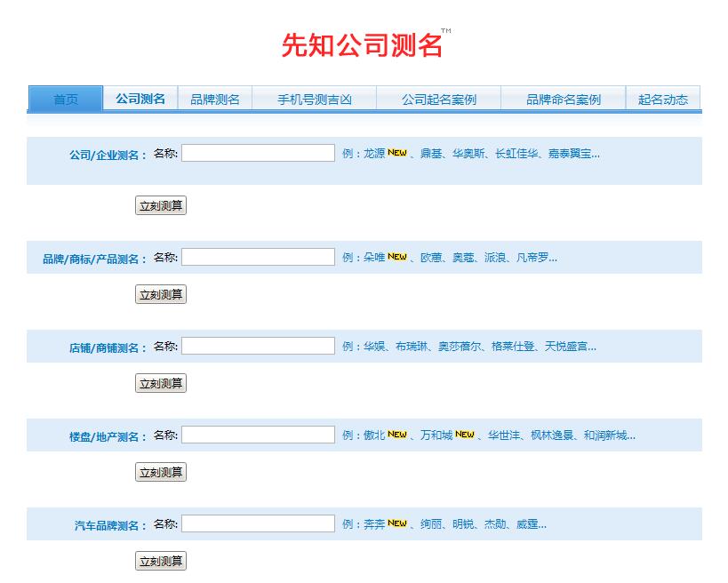Click 立刻测算 under 汽车品牌测名
This screenshot has height=583, width=728.
pyautogui.click(x=161, y=561)
